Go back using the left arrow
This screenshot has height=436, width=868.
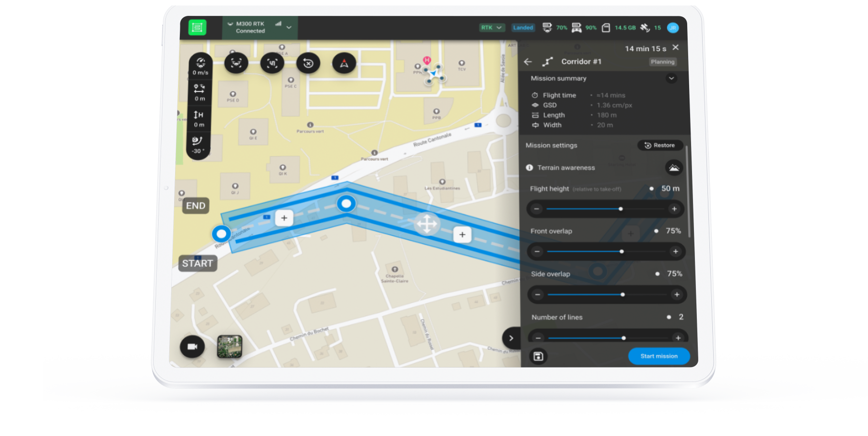point(528,62)
